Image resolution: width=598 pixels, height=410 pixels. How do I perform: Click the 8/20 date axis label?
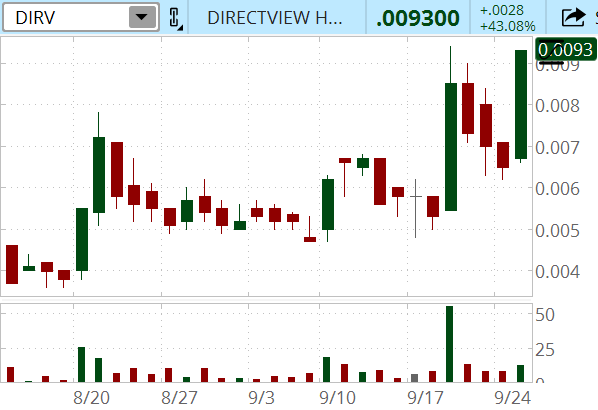91,398
